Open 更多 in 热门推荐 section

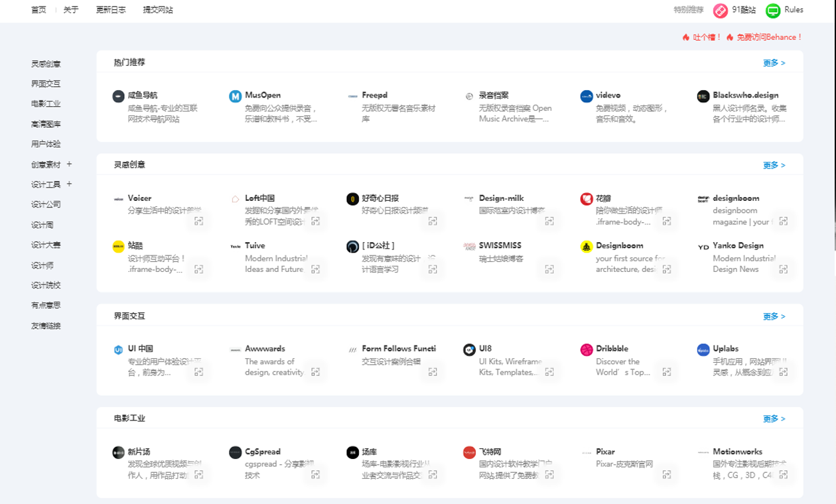[774, 63]
